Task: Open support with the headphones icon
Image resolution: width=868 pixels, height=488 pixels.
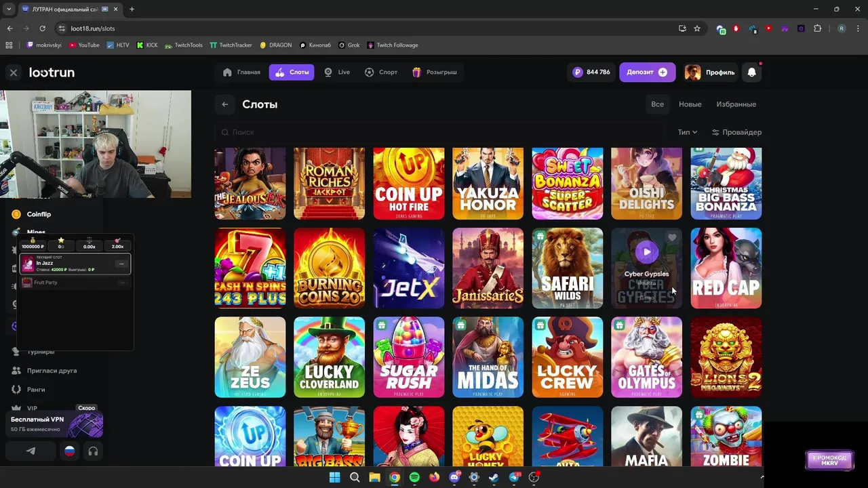Action: (x=93, y=451)
